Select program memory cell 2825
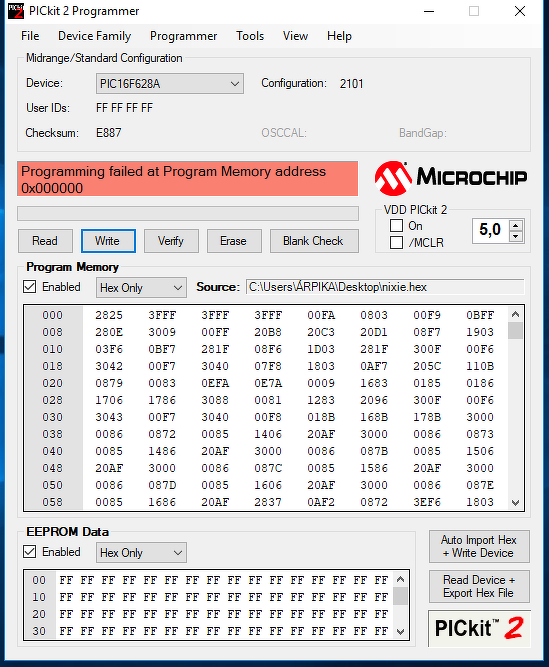Screen dimensions: 549x667 109,315
